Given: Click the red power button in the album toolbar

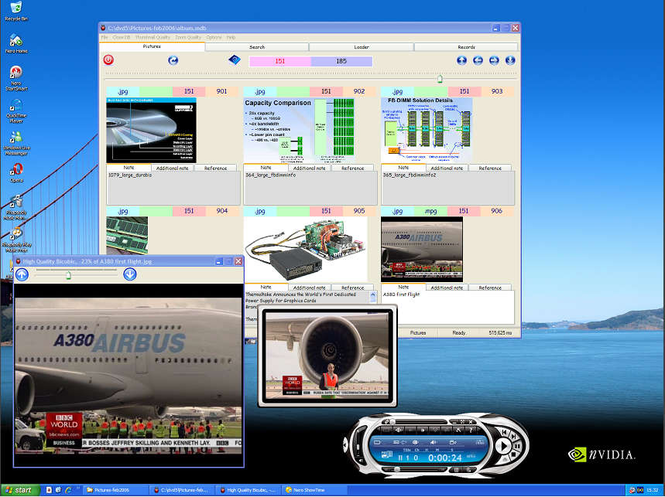Looking at the screenshot, I should point(109,60).
